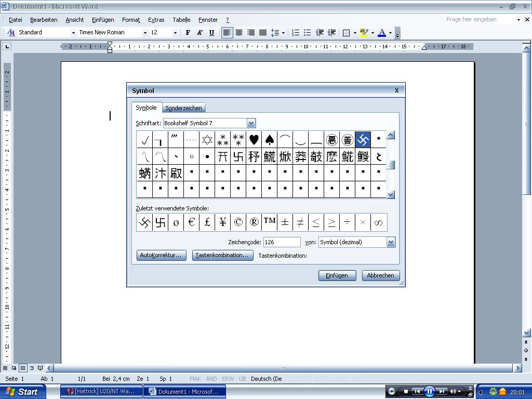Image resolution: width=532 pixels, height=399 pixels.
Task: Open the Extras menu
Action: coord(156,20)
